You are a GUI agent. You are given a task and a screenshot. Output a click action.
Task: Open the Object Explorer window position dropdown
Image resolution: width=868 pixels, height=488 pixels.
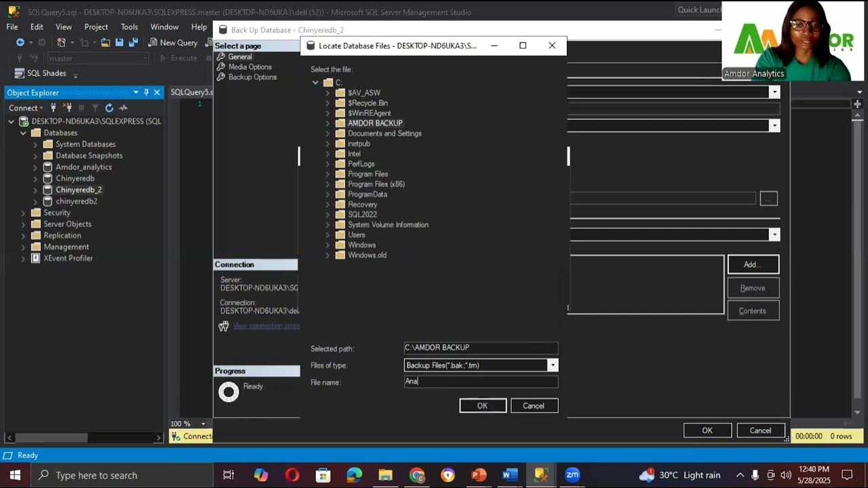pos(136,92)
